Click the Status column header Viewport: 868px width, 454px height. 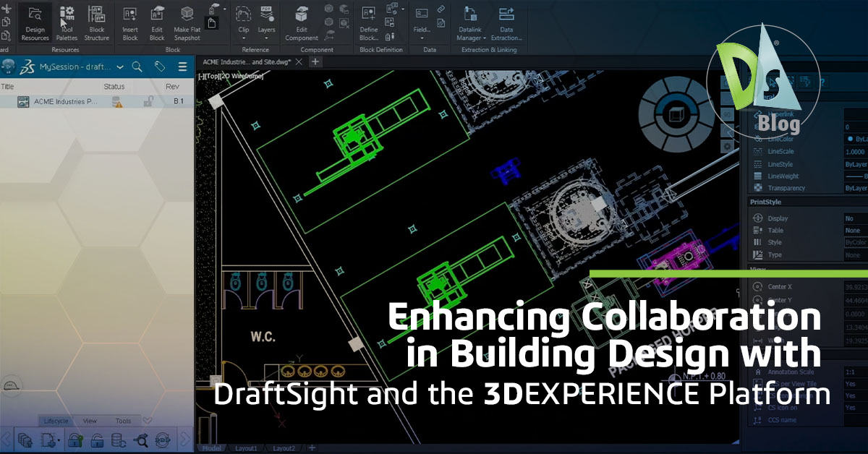114,86
